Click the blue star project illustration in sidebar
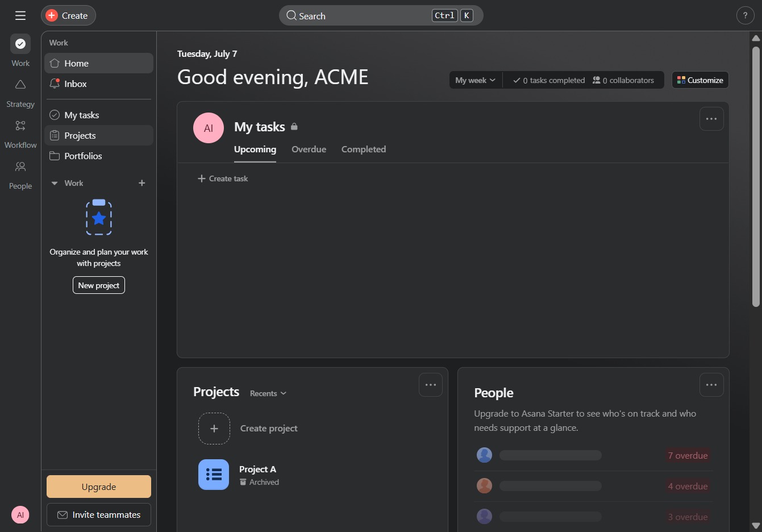 pyautogui.click(x=99, y=217)
